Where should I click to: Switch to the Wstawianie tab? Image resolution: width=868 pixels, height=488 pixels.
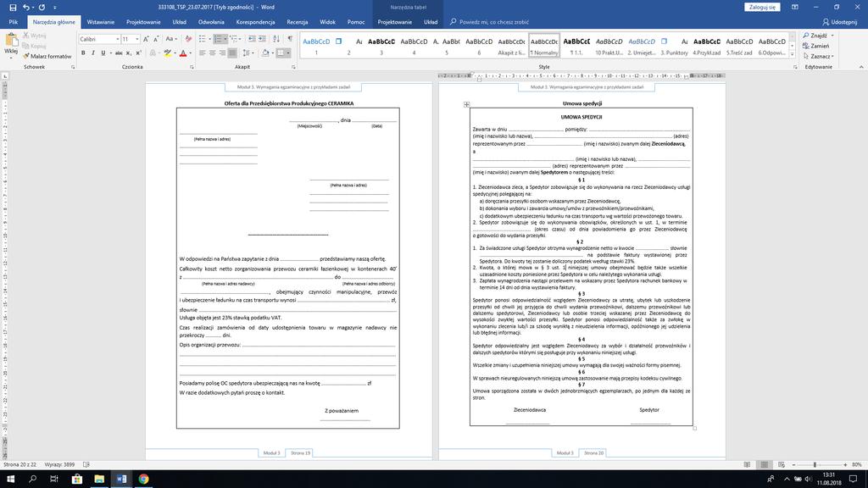[101, 22]
